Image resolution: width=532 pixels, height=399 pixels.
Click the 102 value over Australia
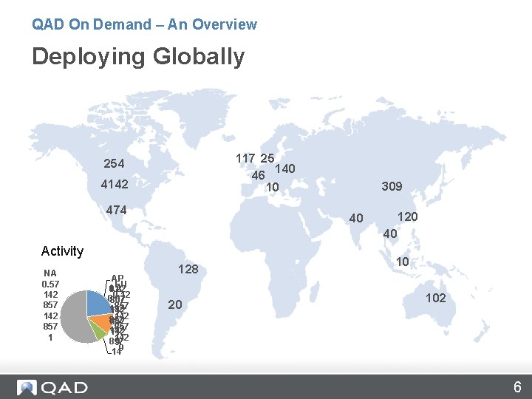[436, 299]
